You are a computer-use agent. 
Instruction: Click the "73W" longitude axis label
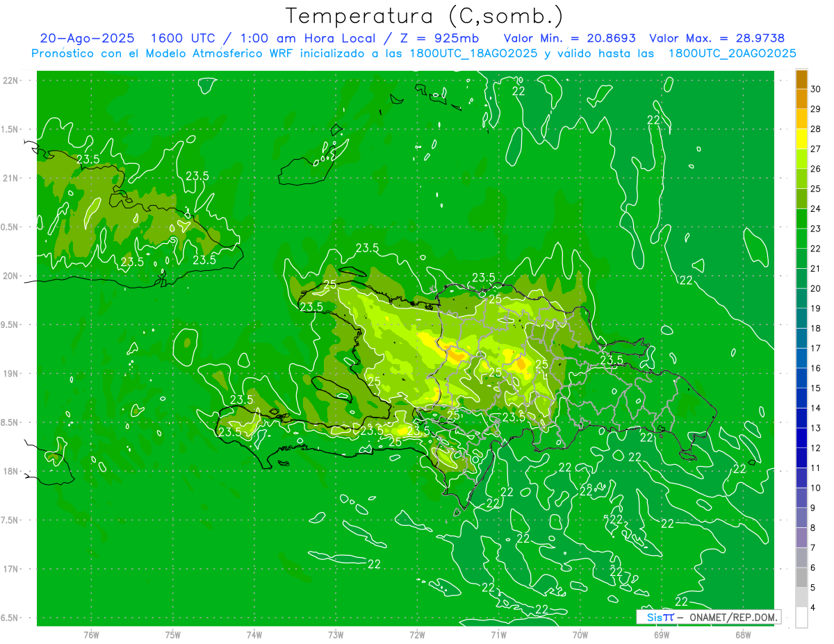tap(336, 635)
